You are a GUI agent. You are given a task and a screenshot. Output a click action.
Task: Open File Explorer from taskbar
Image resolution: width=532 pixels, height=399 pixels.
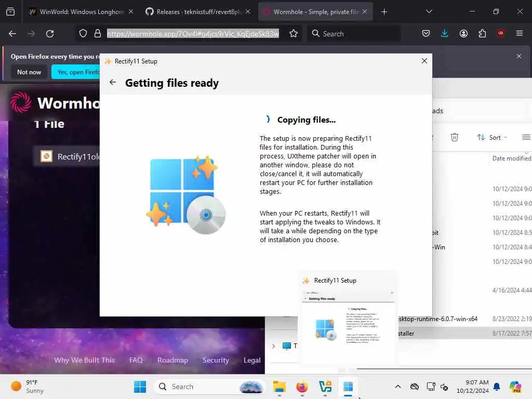point(279,387)
